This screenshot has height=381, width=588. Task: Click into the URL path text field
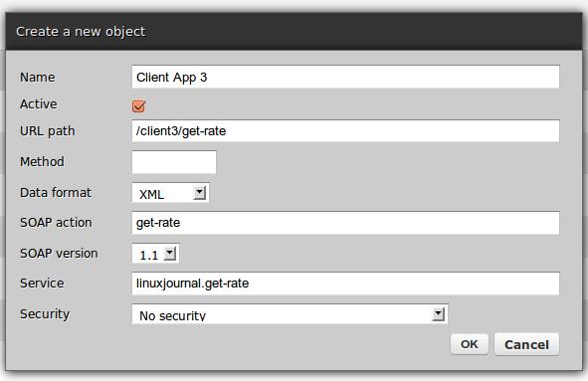coord(345,131)
